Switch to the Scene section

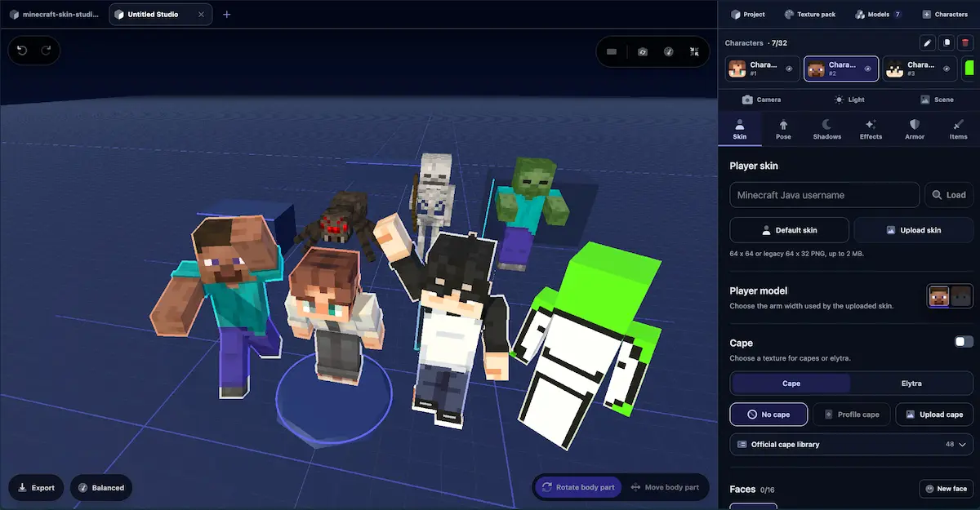click(936, 100)
